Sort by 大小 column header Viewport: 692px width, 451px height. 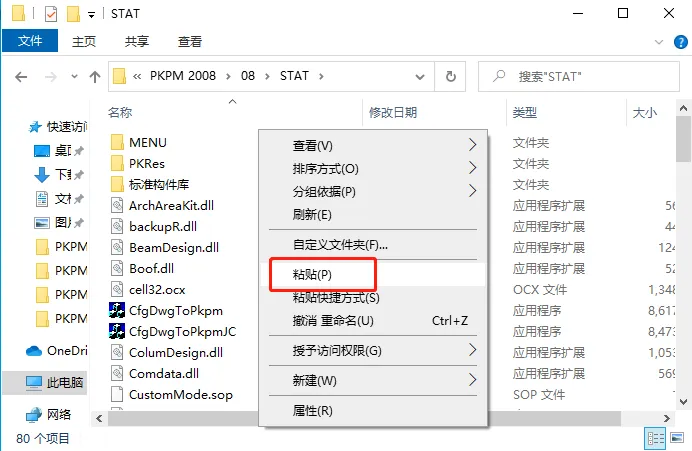[644, 113]
